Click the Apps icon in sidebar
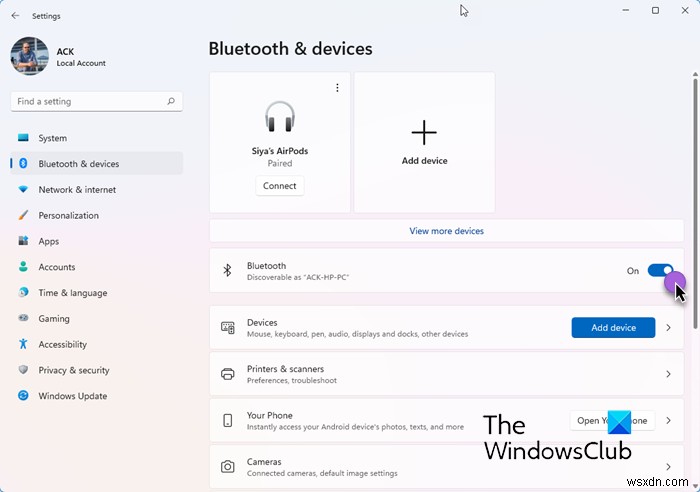The image size is (700, 492). pos(23,241)
